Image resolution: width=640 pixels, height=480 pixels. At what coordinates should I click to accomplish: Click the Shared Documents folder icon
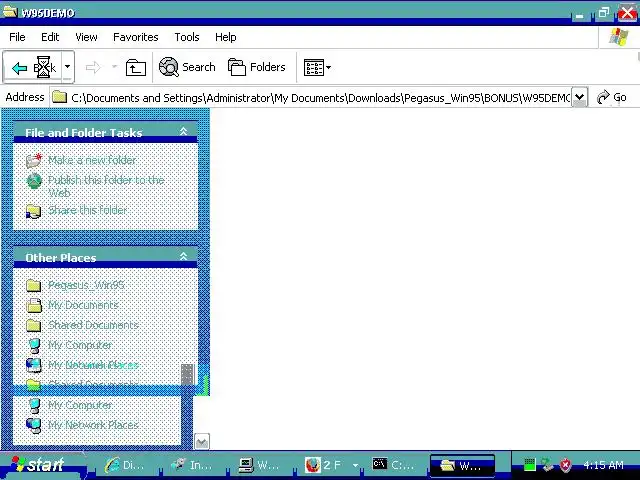[33, 325]
